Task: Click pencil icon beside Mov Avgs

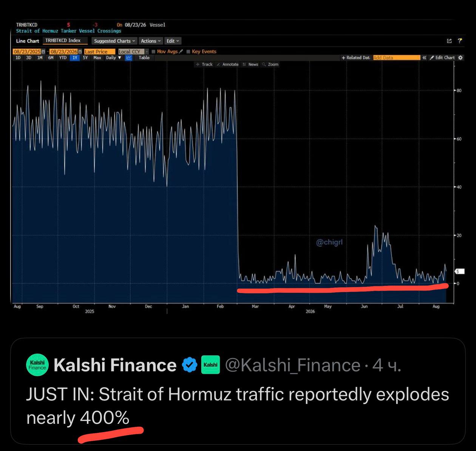Action: pos(181,51)
